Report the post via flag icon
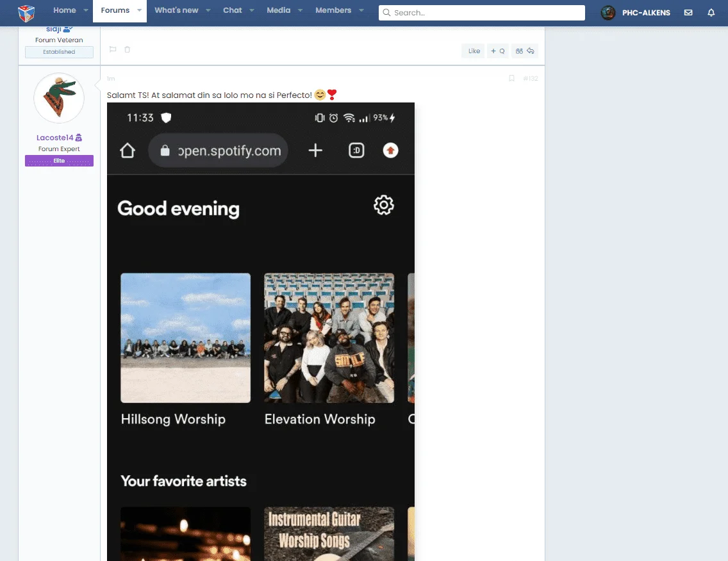The height and width of the screenshot is (561, 728). pos(113,49)
